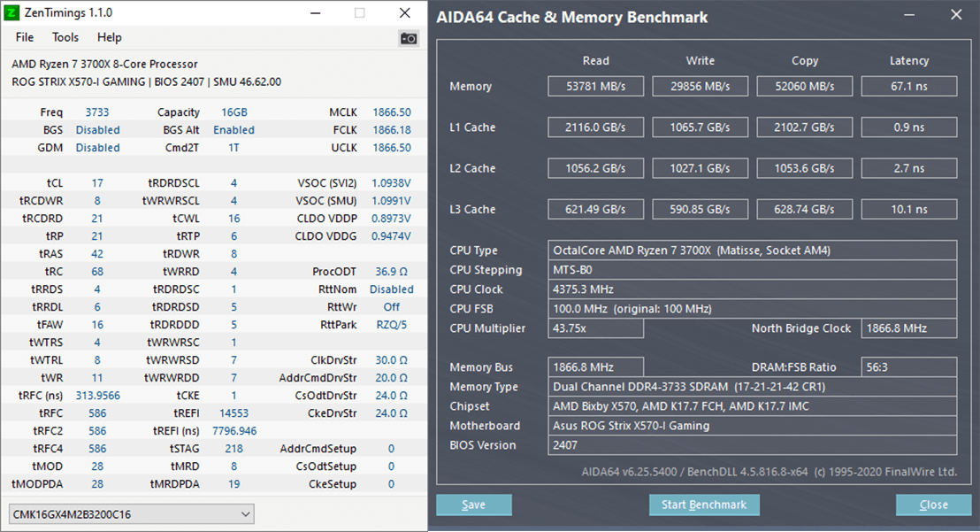Image resolution: width=980 pixels, height=532 pixels.
Task: Click the Save button in AIDA64
Action: 474,505
